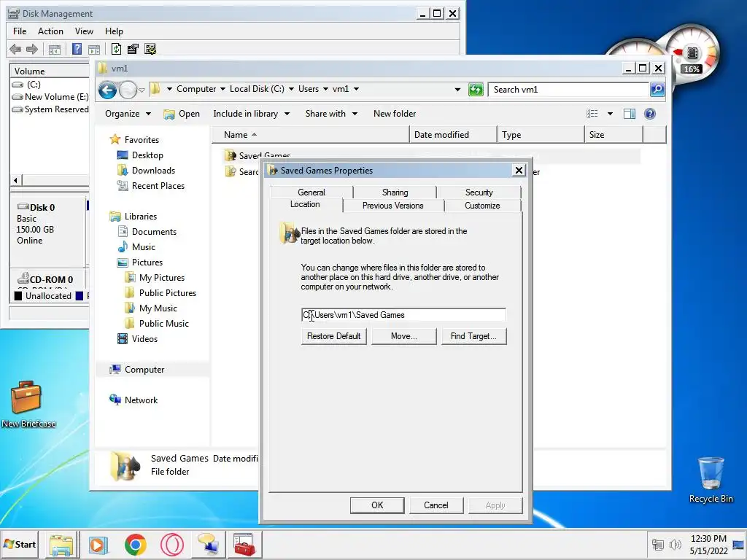Open the Action menu in Disk Management
This screenshot has width=747, height=560.
pyautogui.click(x=50, y=31)
